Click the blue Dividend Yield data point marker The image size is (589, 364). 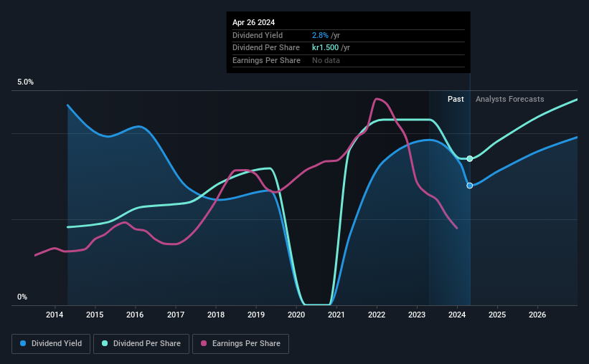[x=469, y=186]
